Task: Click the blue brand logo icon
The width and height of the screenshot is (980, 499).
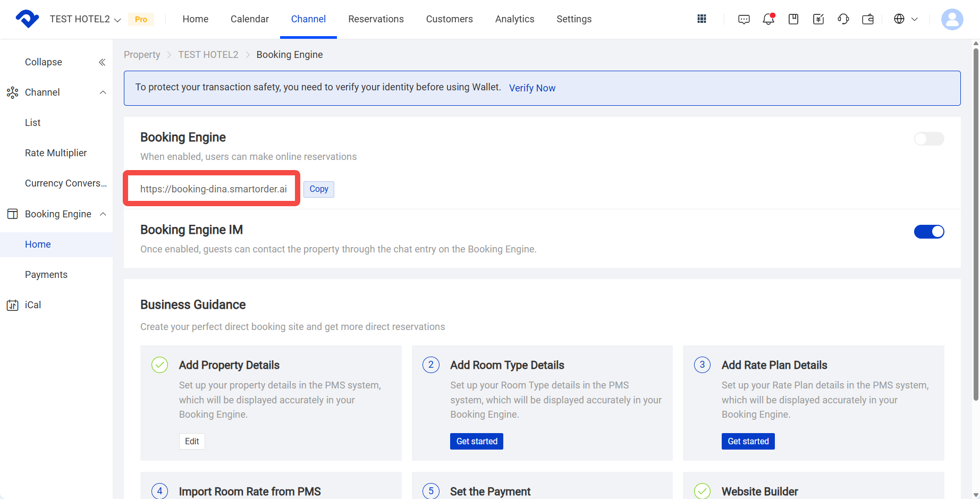Action: (x=27, y=19)
